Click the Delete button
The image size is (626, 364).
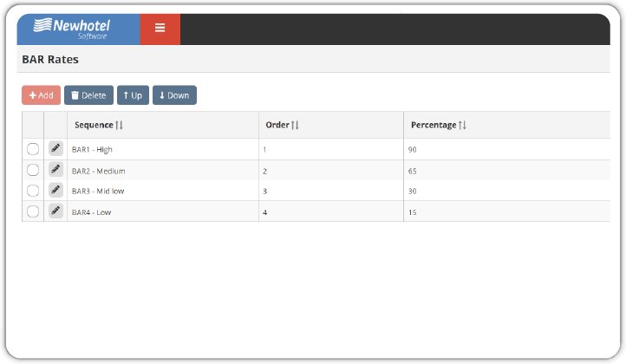tap(88, 95)
